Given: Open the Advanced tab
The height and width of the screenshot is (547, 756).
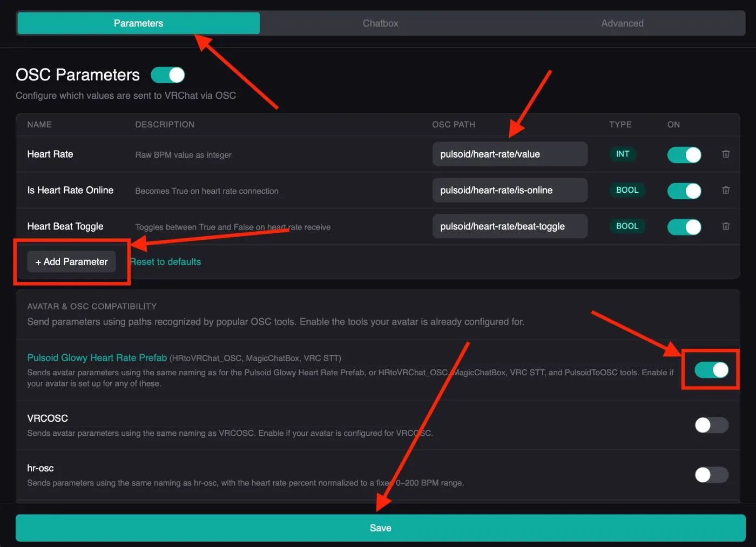Looking at the screenshot, I should click(x=623, y=23).
